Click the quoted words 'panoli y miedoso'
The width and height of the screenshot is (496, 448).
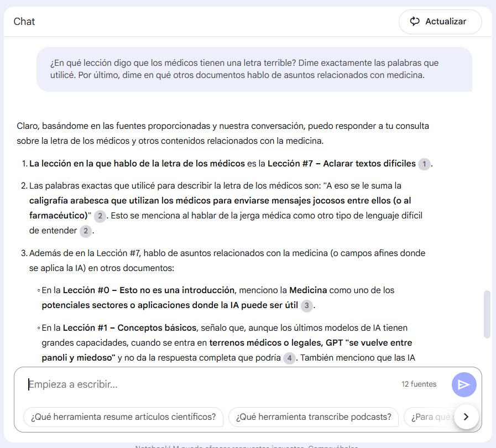[x=77, y=357]
